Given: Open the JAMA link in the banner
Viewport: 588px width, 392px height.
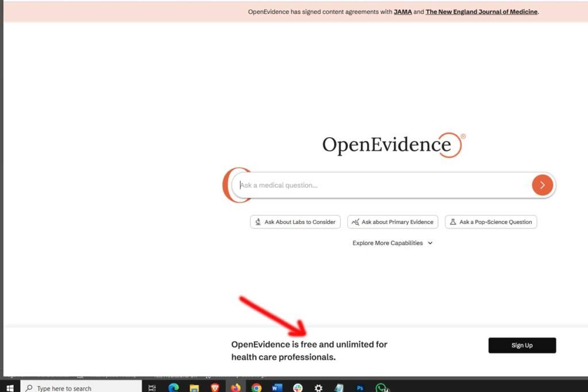Looking at the screenshot, I should tap(403, 11).
